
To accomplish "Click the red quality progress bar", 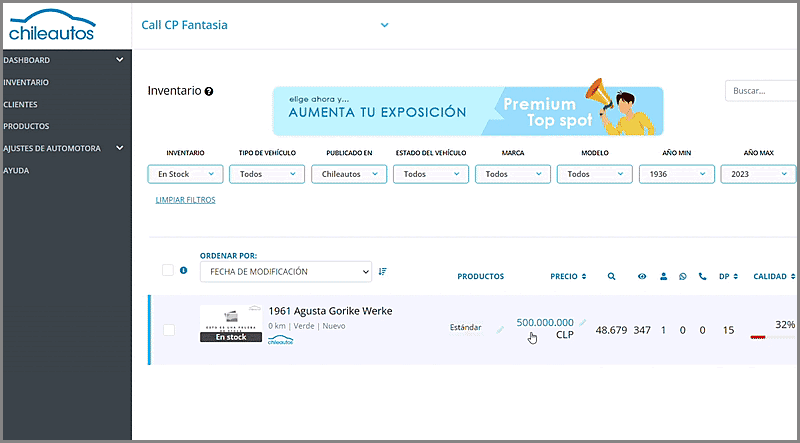I will tap(758, 337).
